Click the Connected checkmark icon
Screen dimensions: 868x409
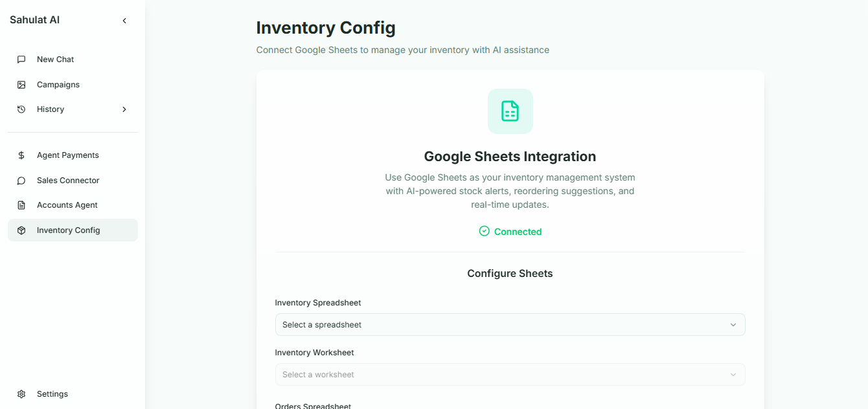point(484,231)
